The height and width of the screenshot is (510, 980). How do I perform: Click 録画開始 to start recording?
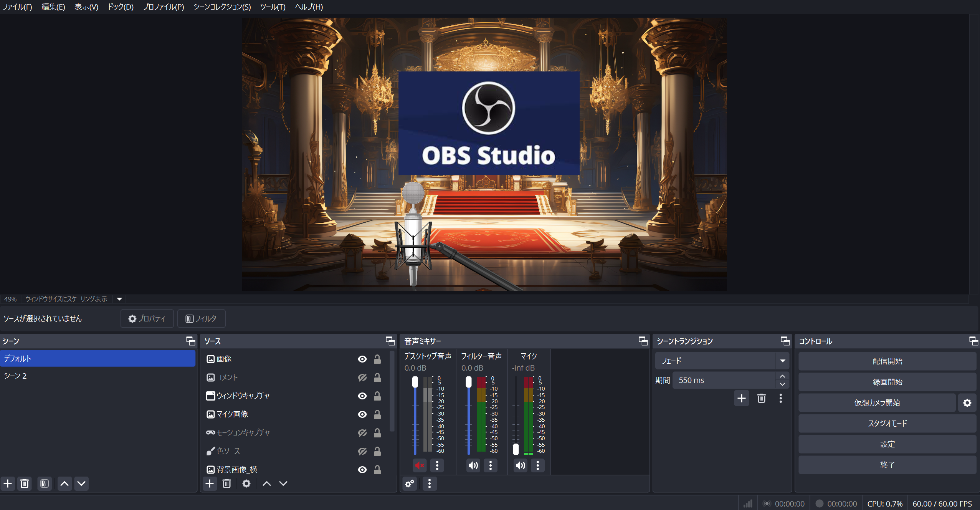887,382
